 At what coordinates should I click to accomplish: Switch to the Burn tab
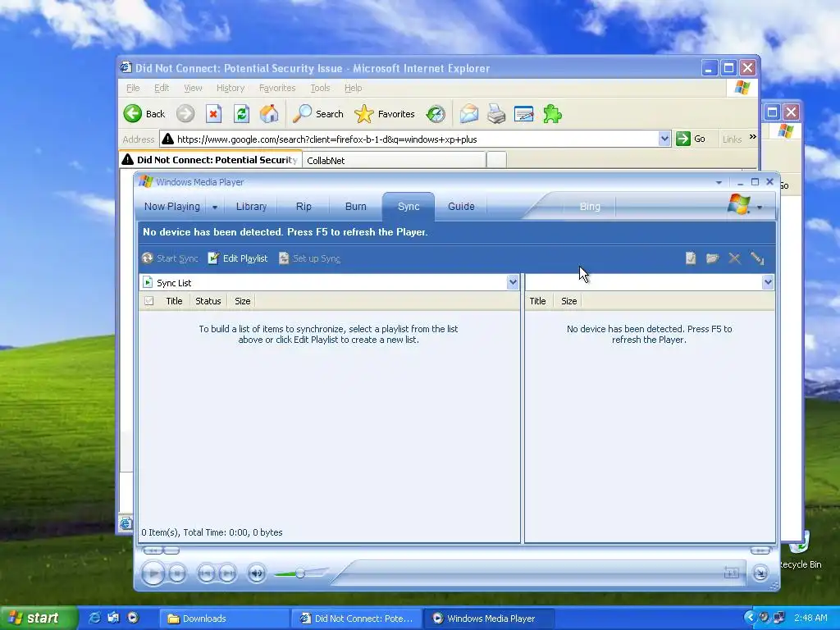click(x=356, y=206)
